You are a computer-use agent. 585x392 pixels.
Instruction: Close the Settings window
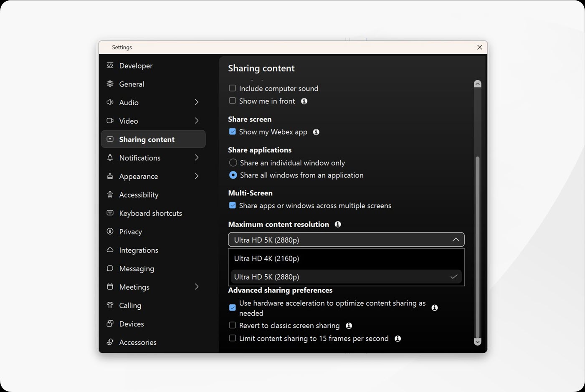click(479, 47)
